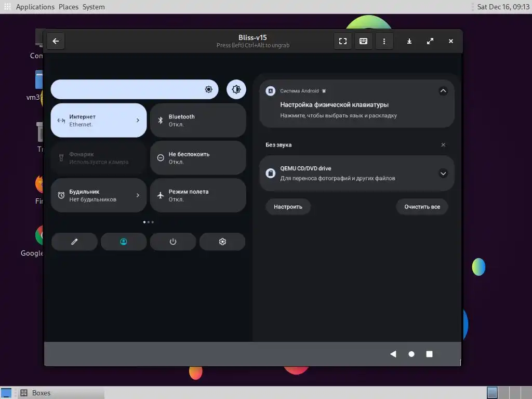Dismiss the Без звука section

pyautogui.click(x=443, y=145)
